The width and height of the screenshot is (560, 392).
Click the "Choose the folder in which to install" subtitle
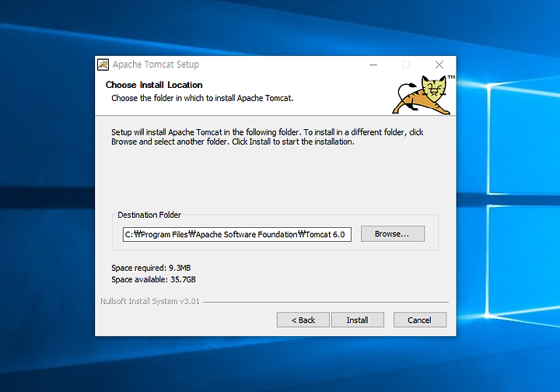pyautogui.click(x=202, y=98)
